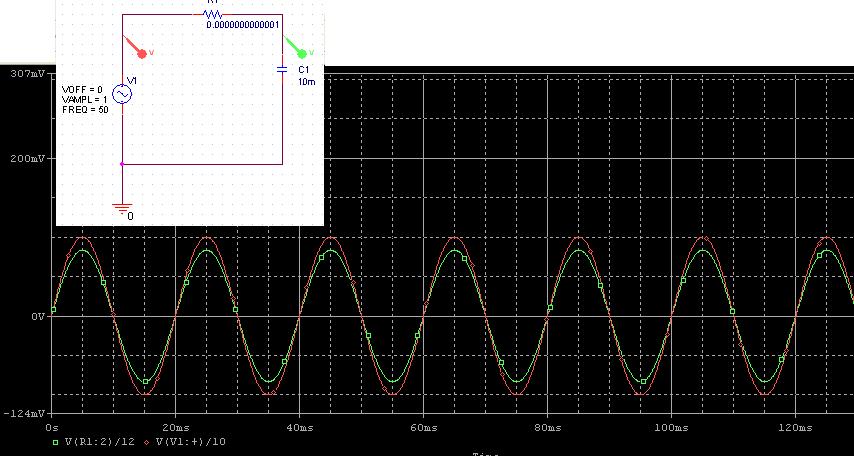Click the green voltage probe marker
Viewport: 854px width, 456px height.
click(x=296, y=47)
